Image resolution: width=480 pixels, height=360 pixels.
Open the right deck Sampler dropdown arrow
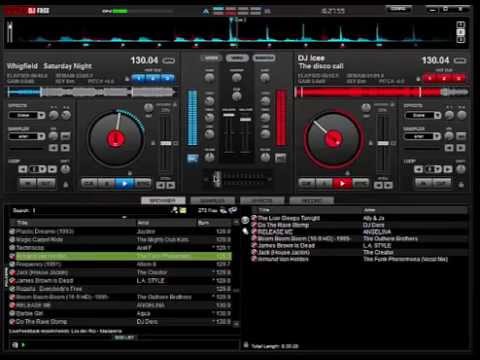point(437,136)
